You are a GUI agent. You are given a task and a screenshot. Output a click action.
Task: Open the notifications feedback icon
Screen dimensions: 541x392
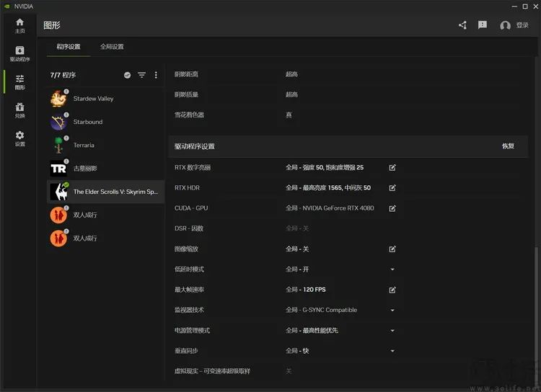(x=483, y=25)
